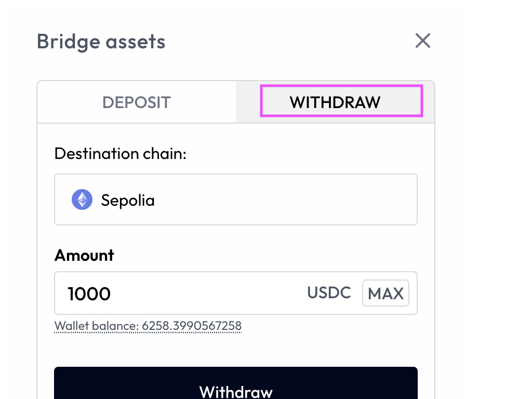The width and height of the screenshot is (532, 399).
Task: Click the MAX button to fill amount
Action: tap(385, 293)
